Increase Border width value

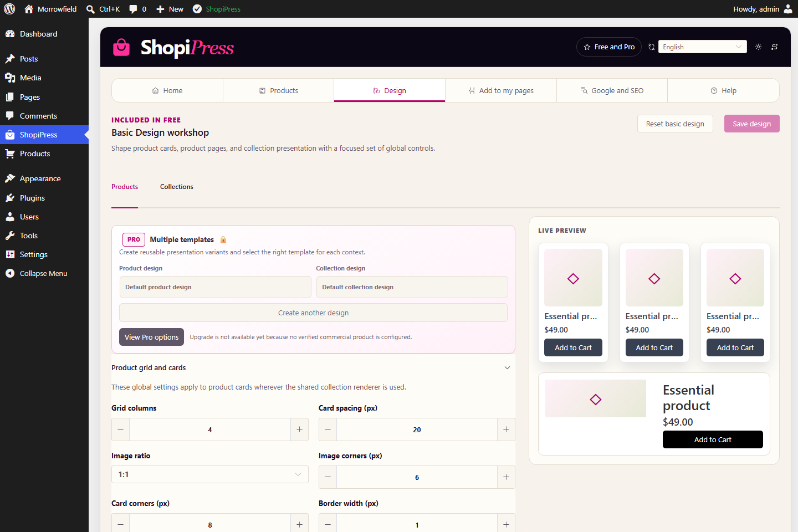coord(506,524)
